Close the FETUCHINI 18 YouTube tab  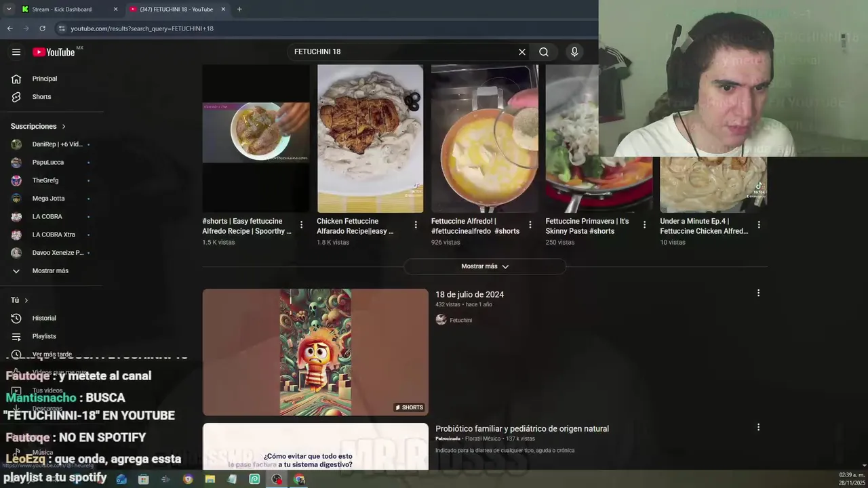point(223,9)
